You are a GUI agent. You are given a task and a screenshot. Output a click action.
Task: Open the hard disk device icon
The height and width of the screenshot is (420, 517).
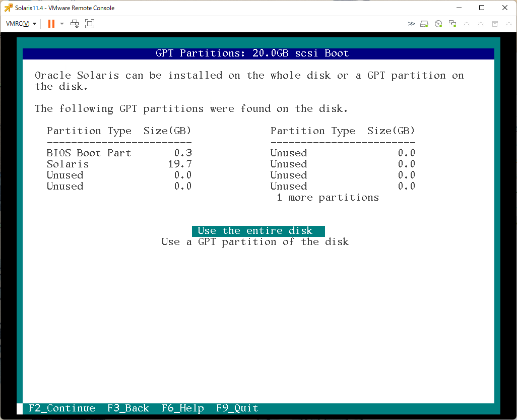pos(424,24)
